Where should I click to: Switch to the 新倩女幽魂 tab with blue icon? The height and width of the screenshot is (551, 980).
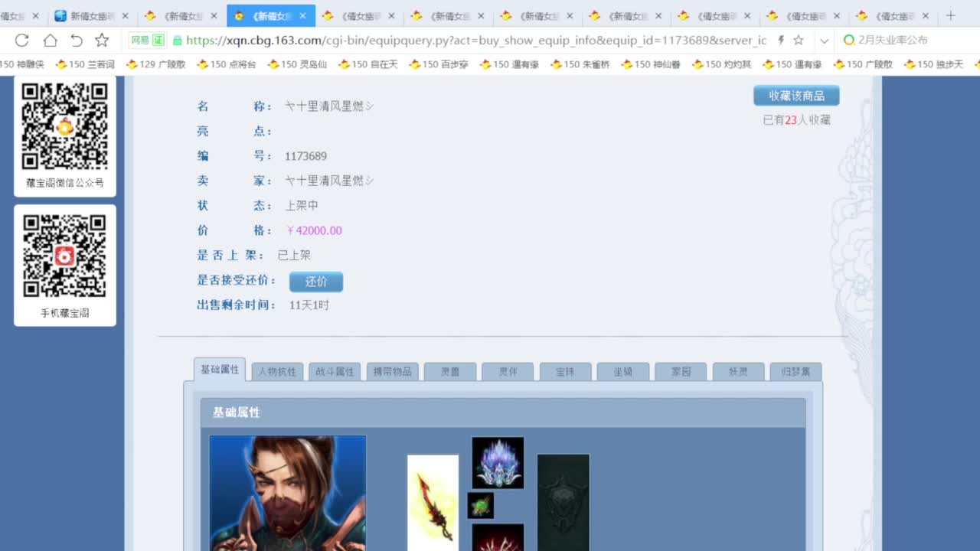tap(92, 15)
